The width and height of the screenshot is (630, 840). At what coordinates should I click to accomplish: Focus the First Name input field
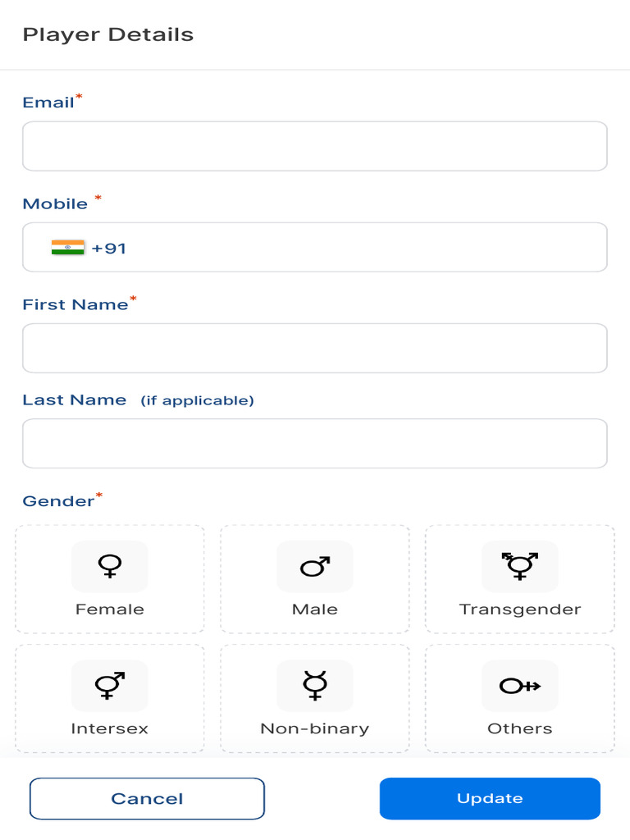tap(315, 348)
